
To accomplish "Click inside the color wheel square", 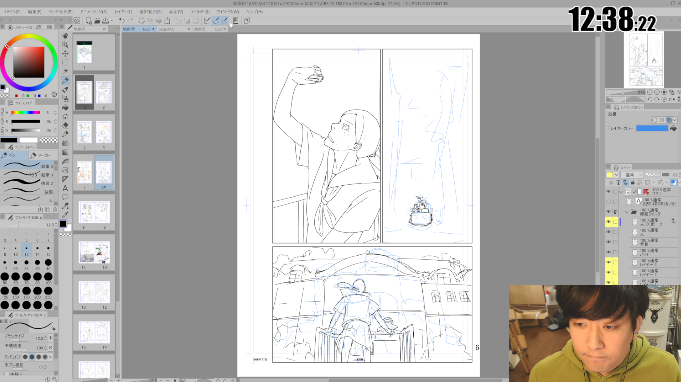I will point(29,62).
